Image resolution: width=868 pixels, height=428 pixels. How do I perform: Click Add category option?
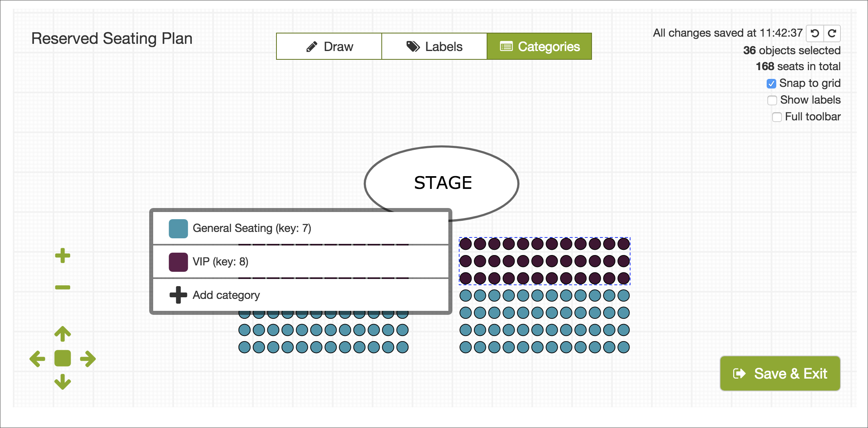point(226,295)
